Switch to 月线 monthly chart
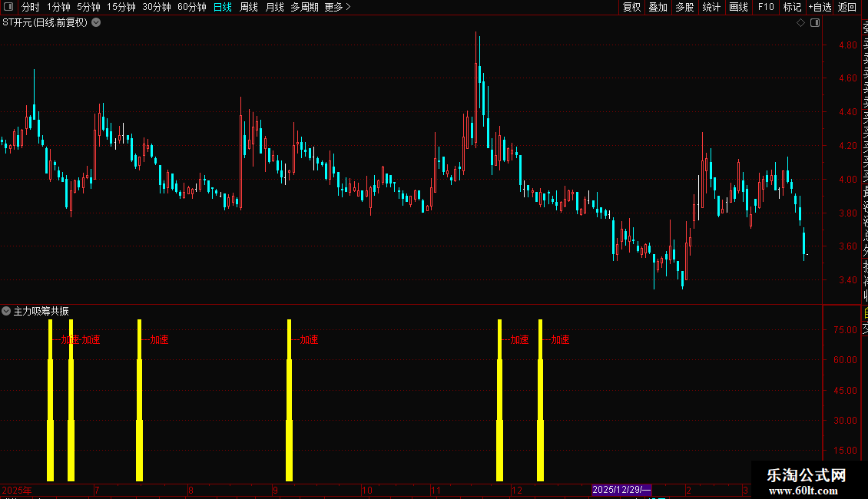Screen dimensions: 868x499 pos(274,7)
